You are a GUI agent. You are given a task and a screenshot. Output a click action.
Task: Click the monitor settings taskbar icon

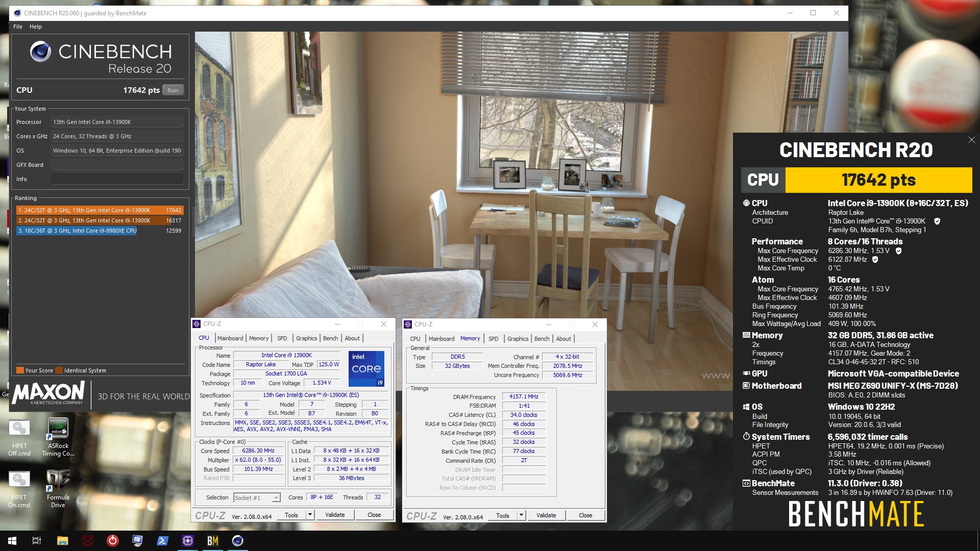pos(137,541)
